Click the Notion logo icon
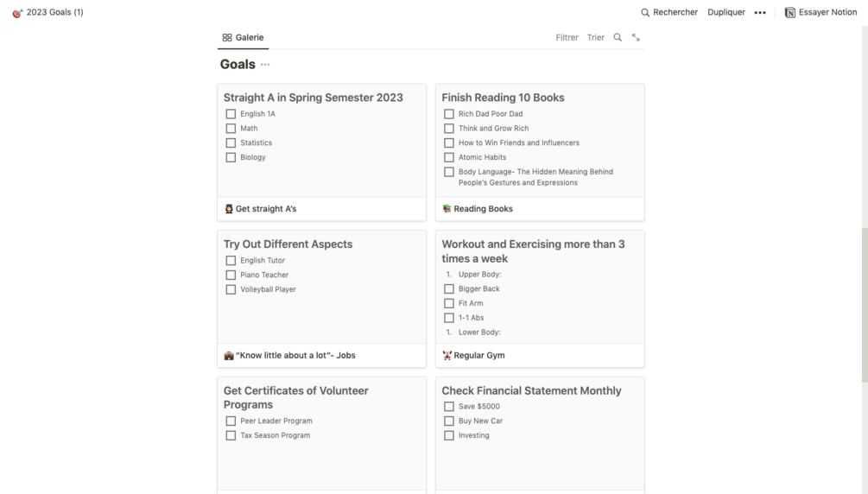 790,12
